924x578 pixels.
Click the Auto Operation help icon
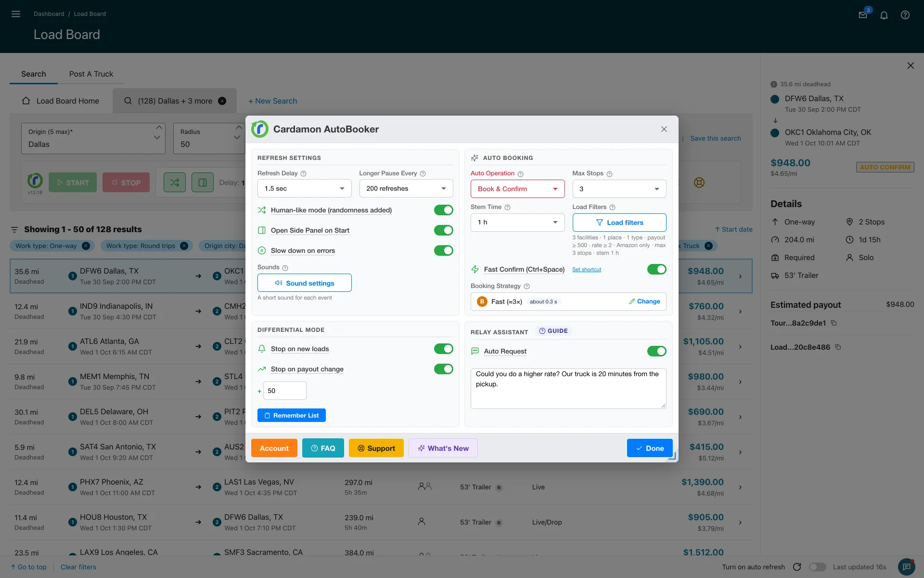520,174
